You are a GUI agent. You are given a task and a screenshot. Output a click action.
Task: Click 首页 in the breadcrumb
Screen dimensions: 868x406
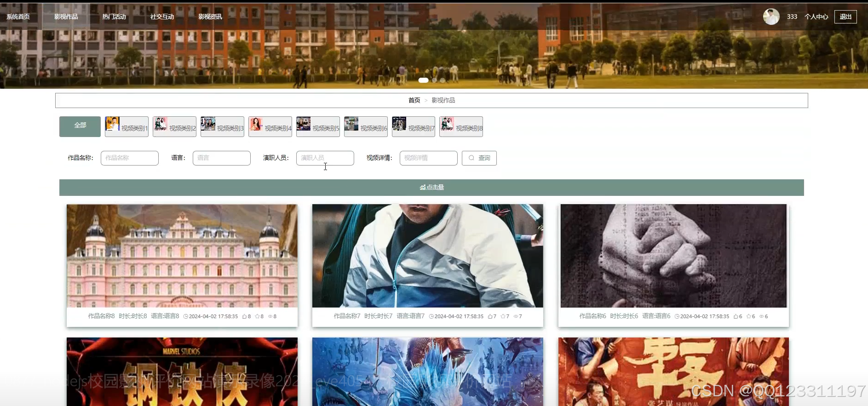[x=414, y=100]
